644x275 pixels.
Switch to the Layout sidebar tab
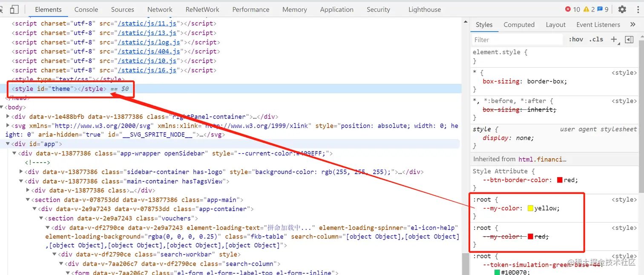click(x=555, y=25)
